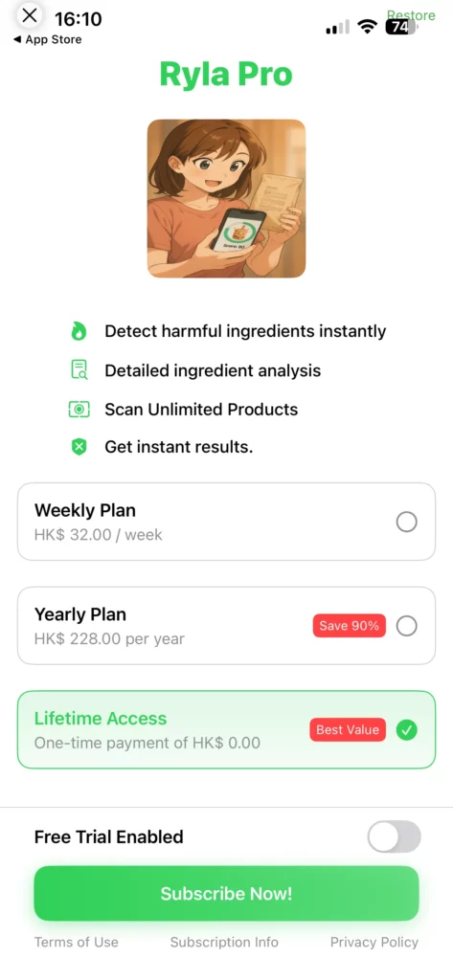The height and width of the screenshot is (980, 453).
Task: Go back to App Store
Action: 48,39
